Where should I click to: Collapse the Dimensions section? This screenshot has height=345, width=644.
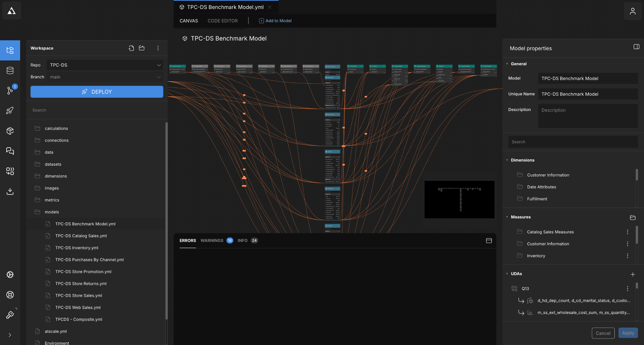tap(507, 160)
